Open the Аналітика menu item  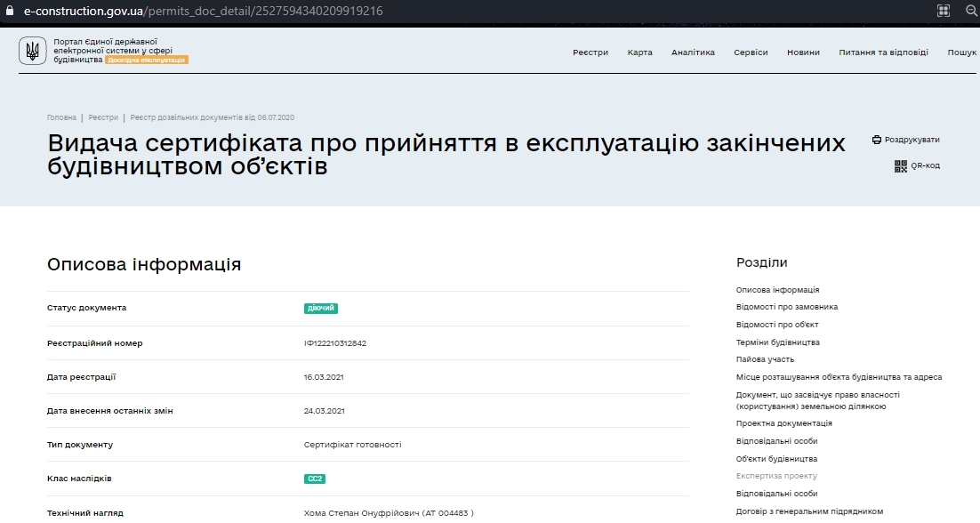[693, 52]
